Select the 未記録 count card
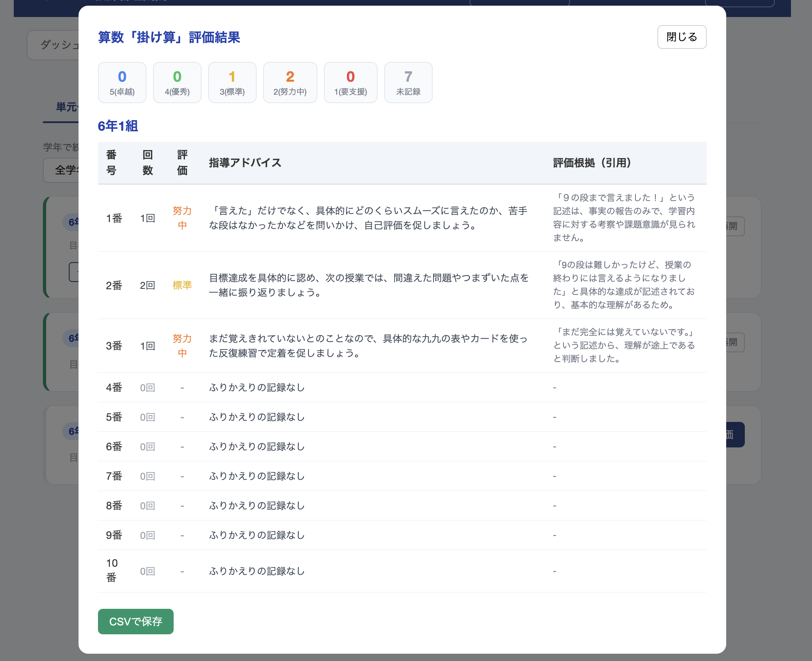Viewport: 812px width, 661px height. coord(408,83)
